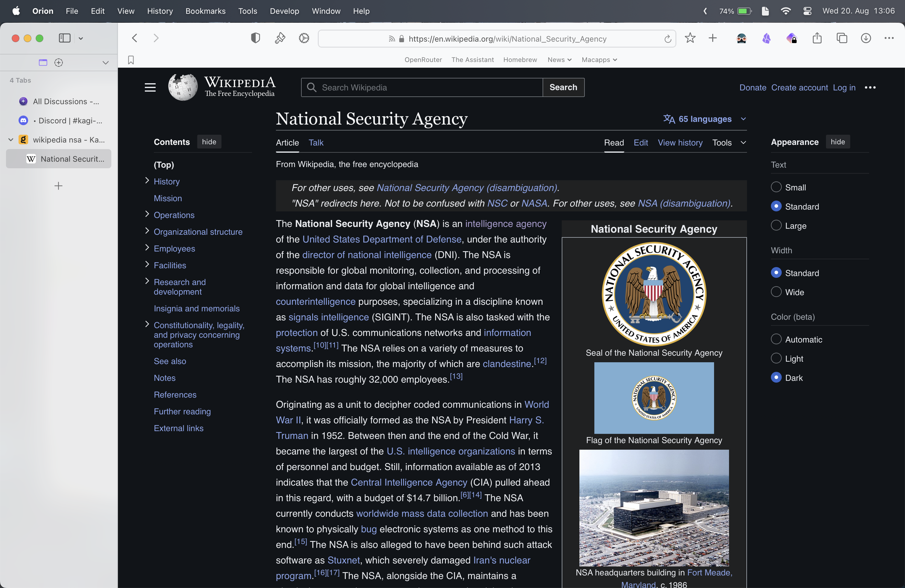This screenshot has height=588, width=905.
Task: Reload the page using the refresh icon
Action: (x=667, y=39)
